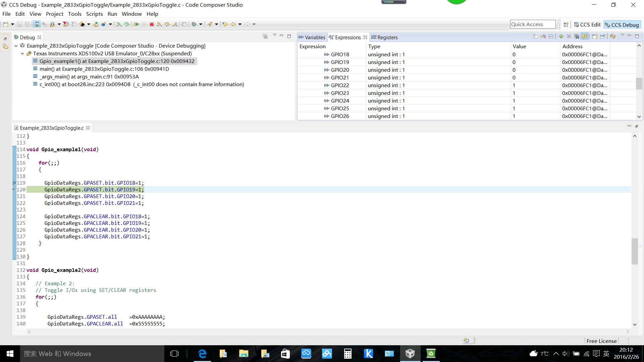The width and height of the screenshot is (644, 362).
Task: Click the Remove All Expressions icon
Action: (577, 36)
